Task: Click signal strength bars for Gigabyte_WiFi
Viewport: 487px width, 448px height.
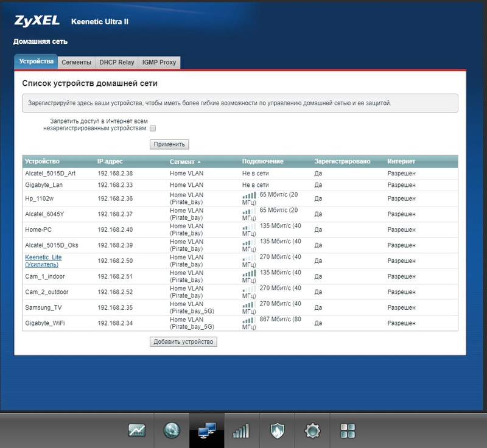Action: pyautogui.click(x=249, y=320)
